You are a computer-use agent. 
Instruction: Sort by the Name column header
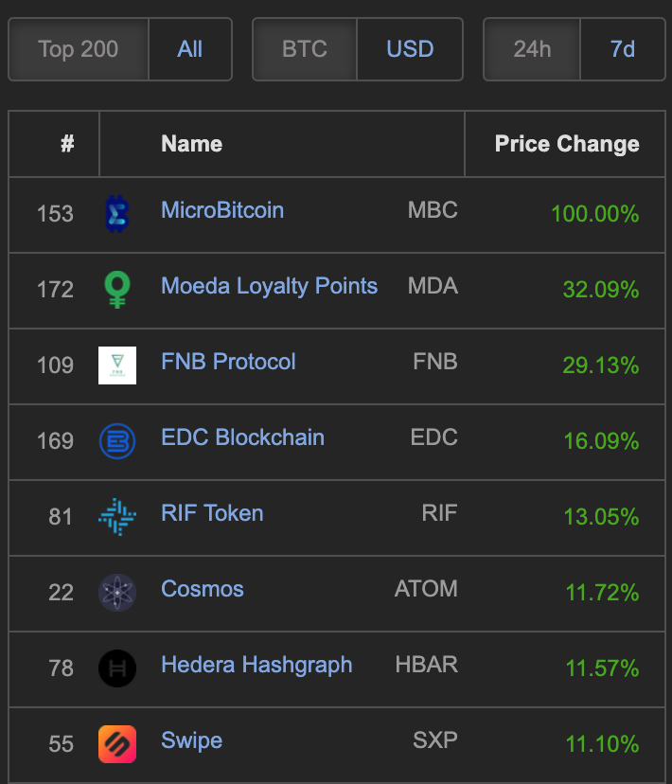tap(192, 144)
